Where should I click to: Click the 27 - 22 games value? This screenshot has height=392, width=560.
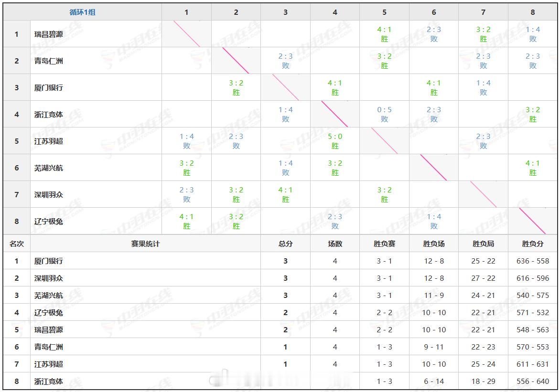483,278
